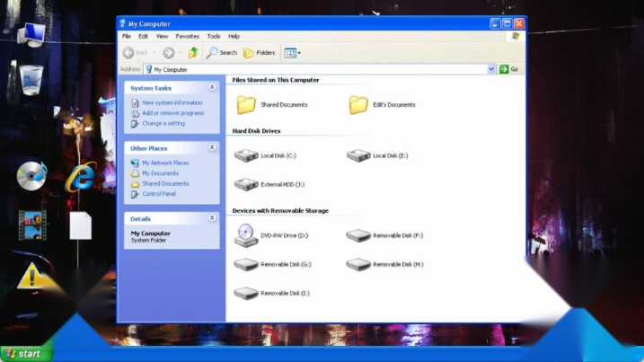Click the green Go button
Viewport: 644px width, 362px height.
pyautogui.click(x=509, y=69)
